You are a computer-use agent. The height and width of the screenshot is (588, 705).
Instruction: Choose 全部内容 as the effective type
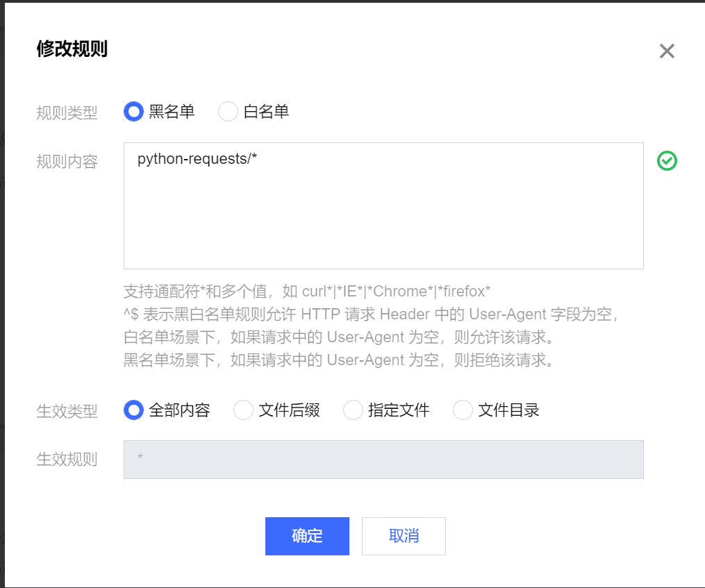(x=133, y=410)
